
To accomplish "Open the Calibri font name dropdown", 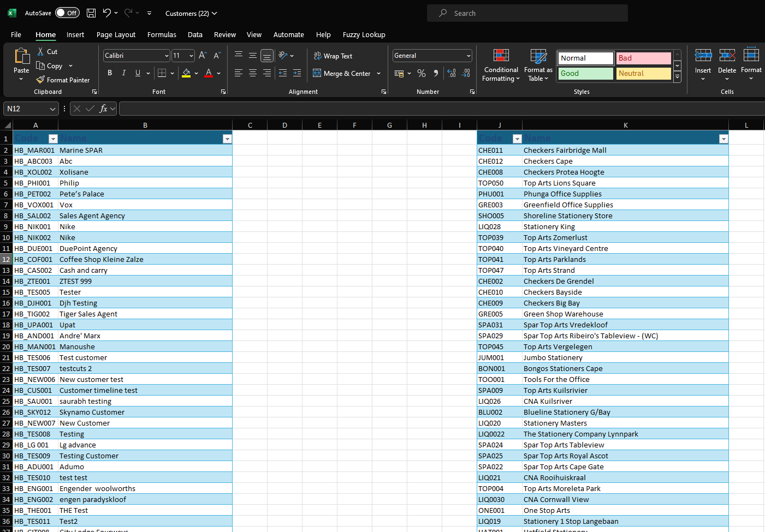I will click(167, 56).
